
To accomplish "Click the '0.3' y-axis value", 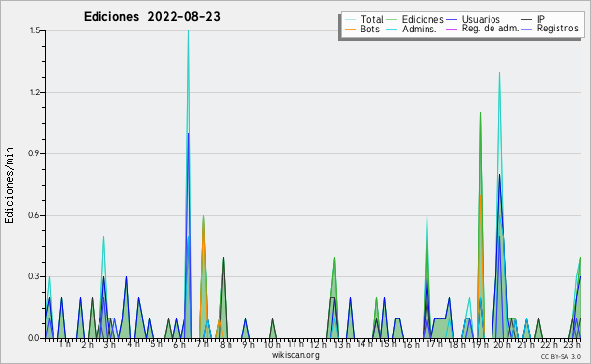I will click(34, 277).
